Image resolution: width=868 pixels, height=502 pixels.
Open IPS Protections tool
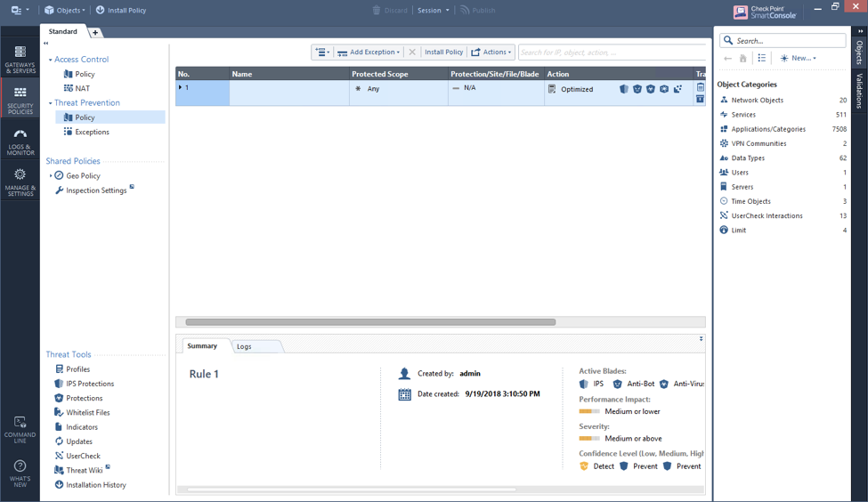[85, 384]
